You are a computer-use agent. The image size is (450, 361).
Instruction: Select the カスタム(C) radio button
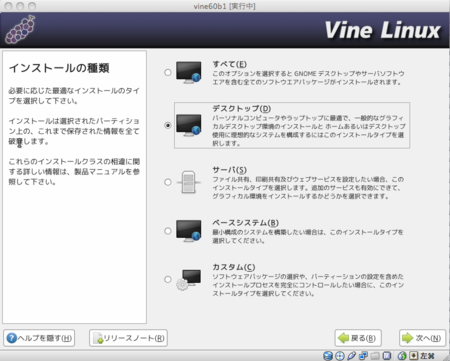[168, 279]
